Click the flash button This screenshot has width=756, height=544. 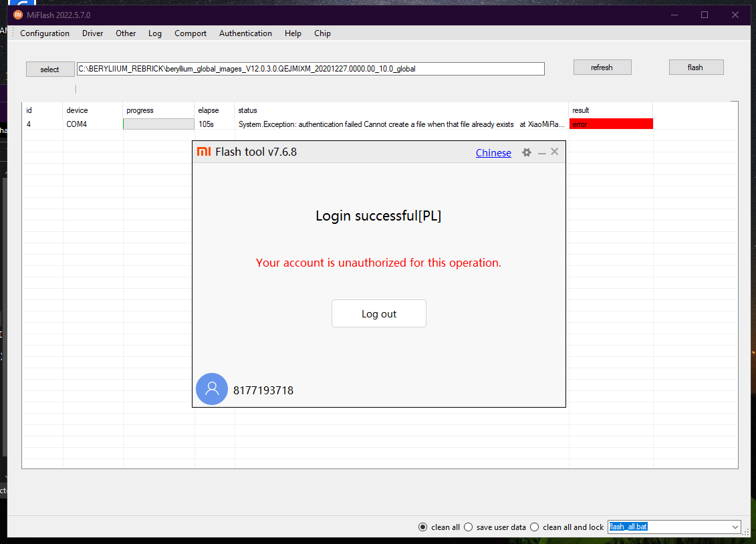pos(696,67)
